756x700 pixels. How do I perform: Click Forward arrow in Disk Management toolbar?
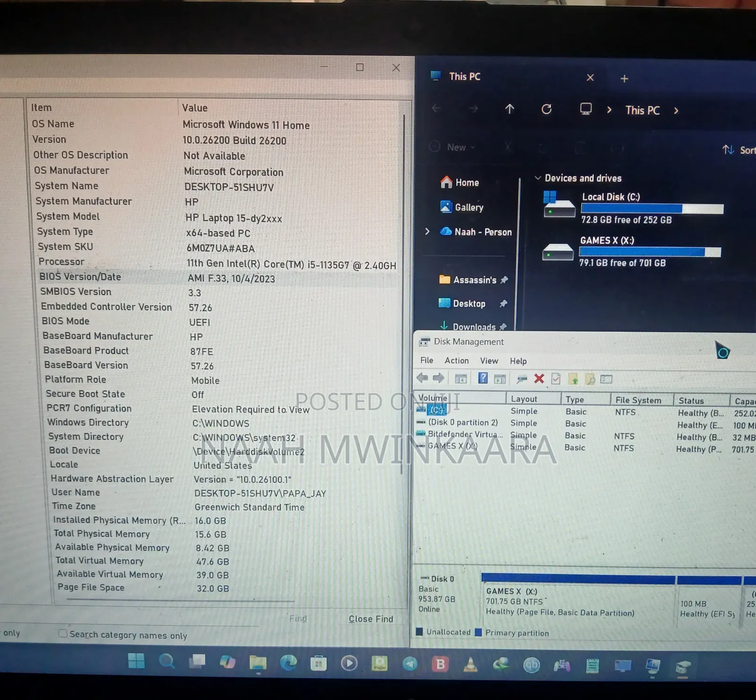(x=438, y=378)
